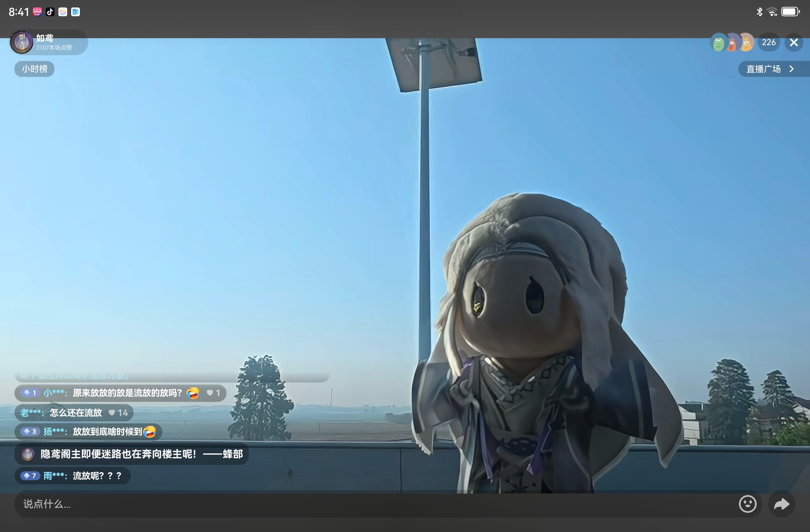Tap the TikTok status bar icon
Viewport: 810px width, 532px height.
pyautogui.click(x=50, y=12)
